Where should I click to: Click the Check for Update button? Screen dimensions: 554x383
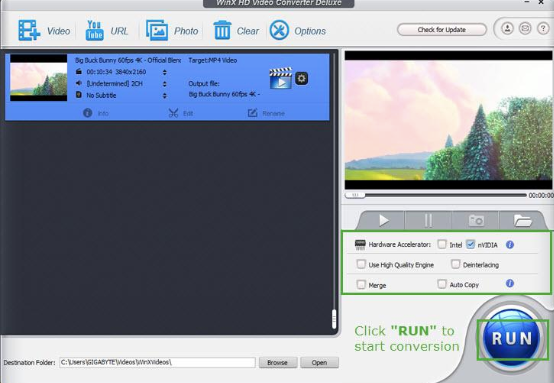442,30
